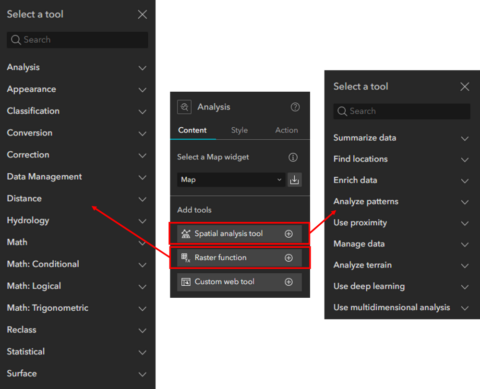Select the Use proximity label
Screen dimensions: 480x389
(x=360, y=223)
